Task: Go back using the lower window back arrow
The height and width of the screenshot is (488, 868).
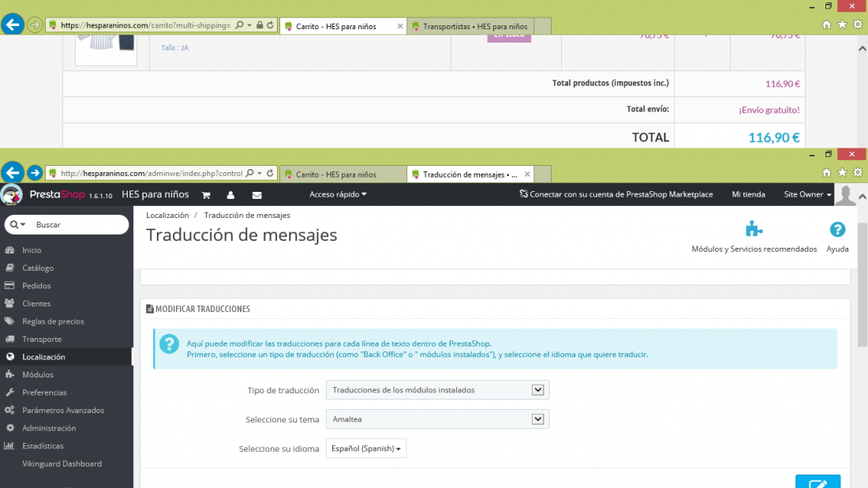Action: (x=12, y=173)
